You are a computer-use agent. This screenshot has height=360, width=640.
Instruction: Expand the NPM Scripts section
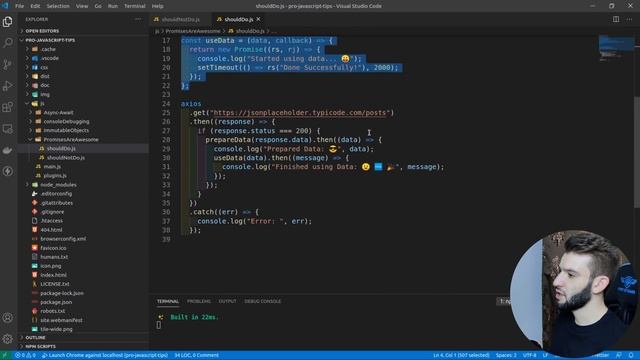[x=83, y=346]
